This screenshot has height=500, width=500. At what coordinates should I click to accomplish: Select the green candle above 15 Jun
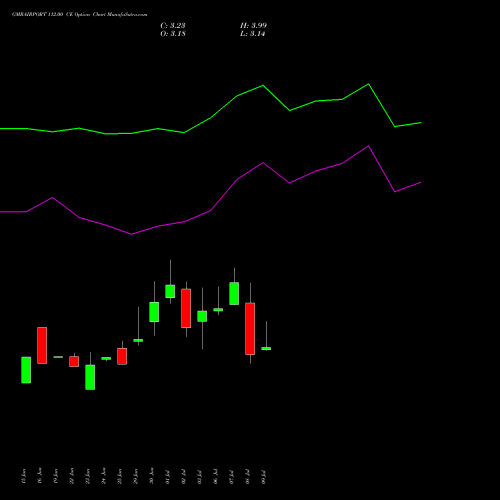[x=26, y=370]
